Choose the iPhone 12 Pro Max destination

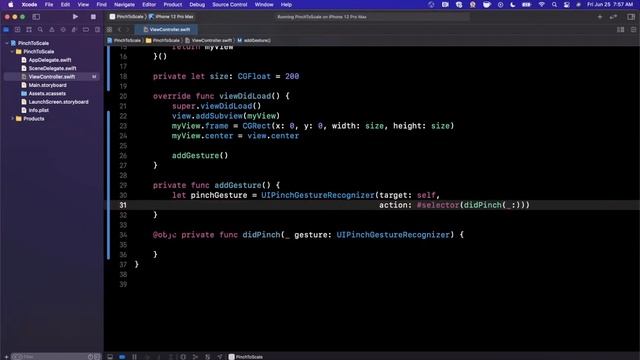(171, 17)
